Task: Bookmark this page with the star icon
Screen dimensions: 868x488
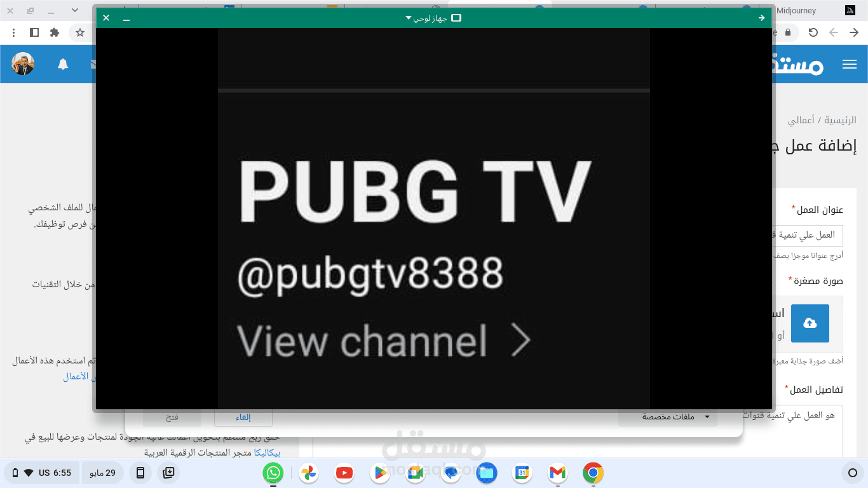Action: coord(80,32)
